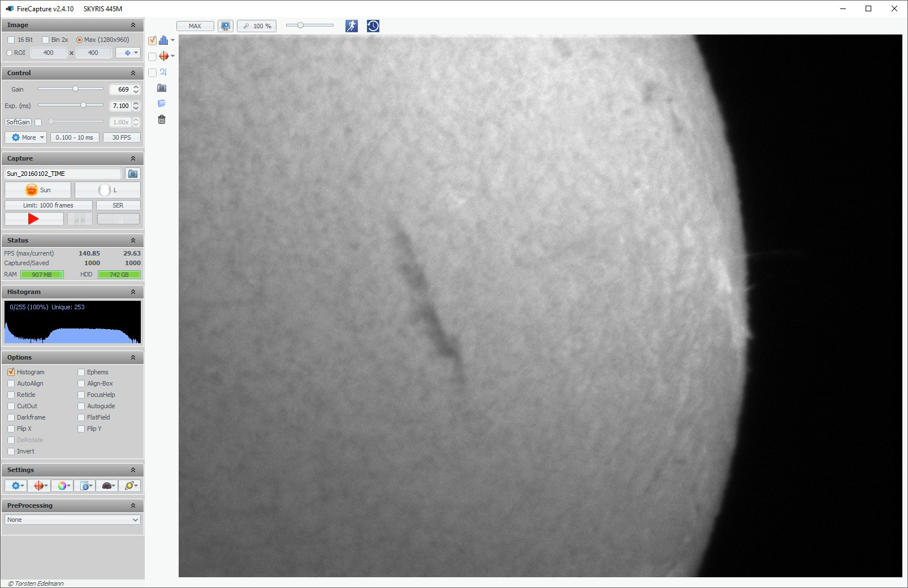
Task: Click the trash can icon
Action: [x=162, y=119]
